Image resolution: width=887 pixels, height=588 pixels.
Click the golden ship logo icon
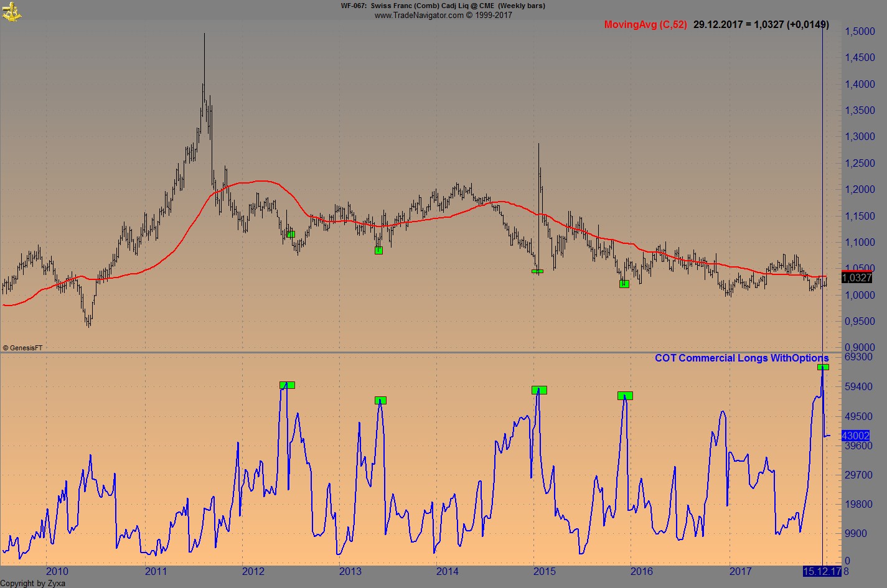tap(12, 11)
